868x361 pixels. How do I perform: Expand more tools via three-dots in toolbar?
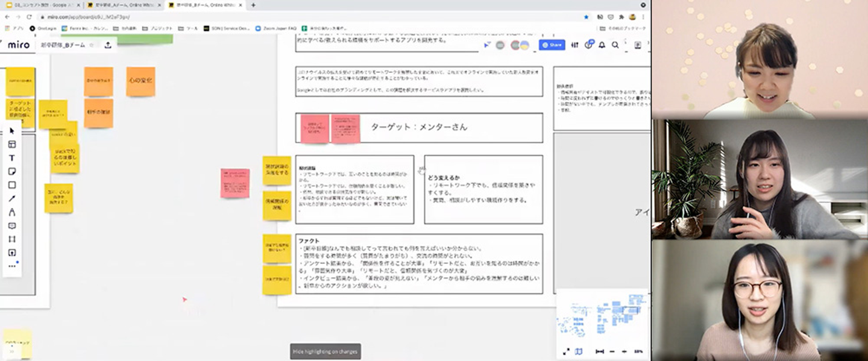pyautogui.click(x=12, y=266)
